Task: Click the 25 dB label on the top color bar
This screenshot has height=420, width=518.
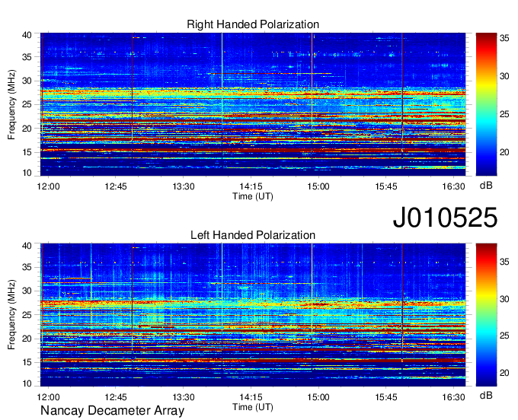Action: [x=504, y=114]
